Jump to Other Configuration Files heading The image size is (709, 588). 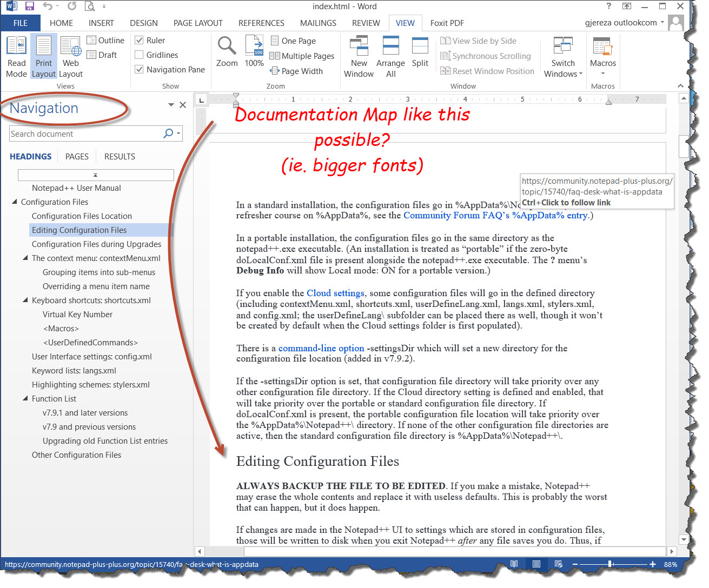point(76,455)
